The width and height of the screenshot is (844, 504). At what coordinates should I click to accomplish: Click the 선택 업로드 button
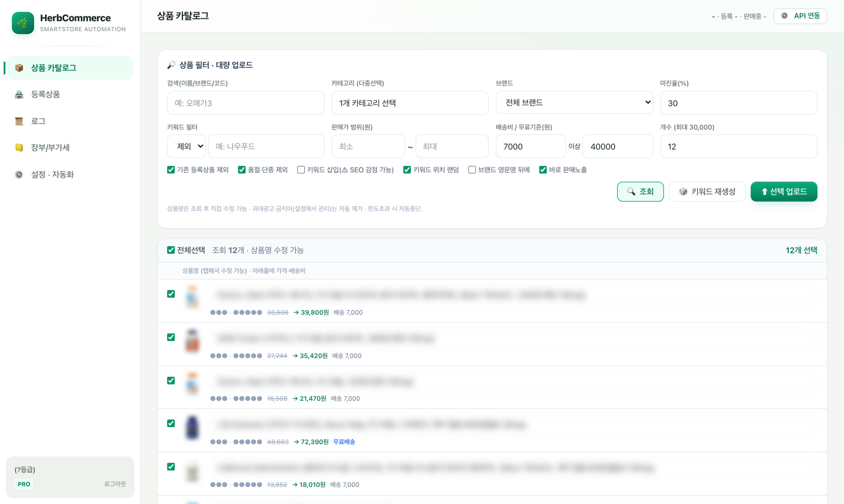coord(784,192)
